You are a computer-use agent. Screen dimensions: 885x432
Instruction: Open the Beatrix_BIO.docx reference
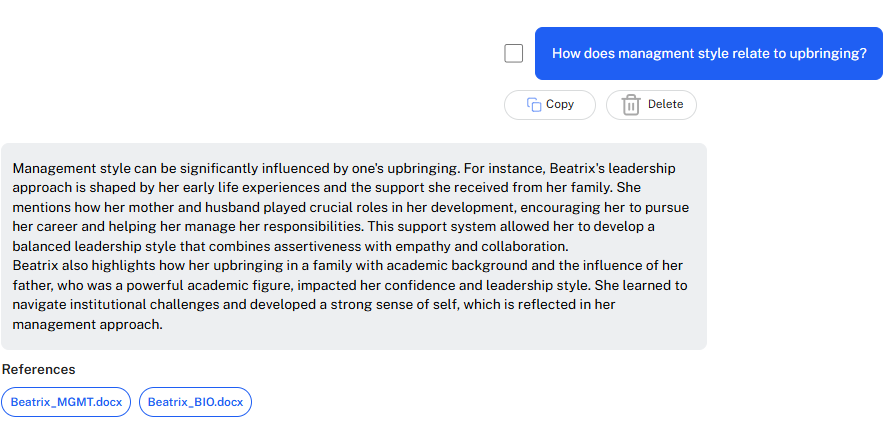(195, 402)
